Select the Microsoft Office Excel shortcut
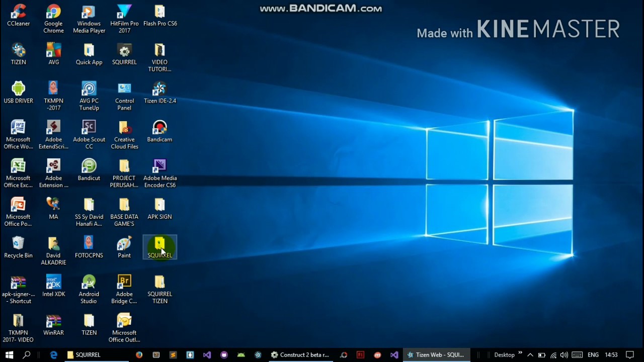 19,173
